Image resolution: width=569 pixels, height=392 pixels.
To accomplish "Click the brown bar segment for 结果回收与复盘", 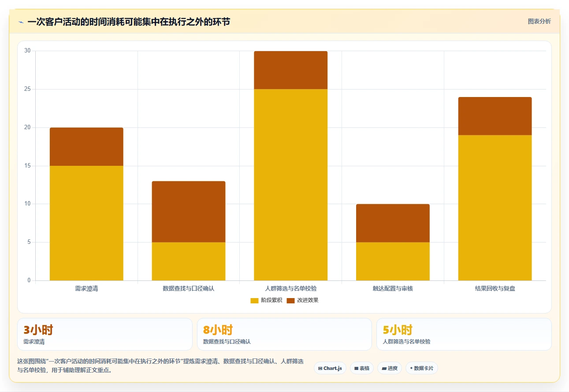I will coord(495,116).
